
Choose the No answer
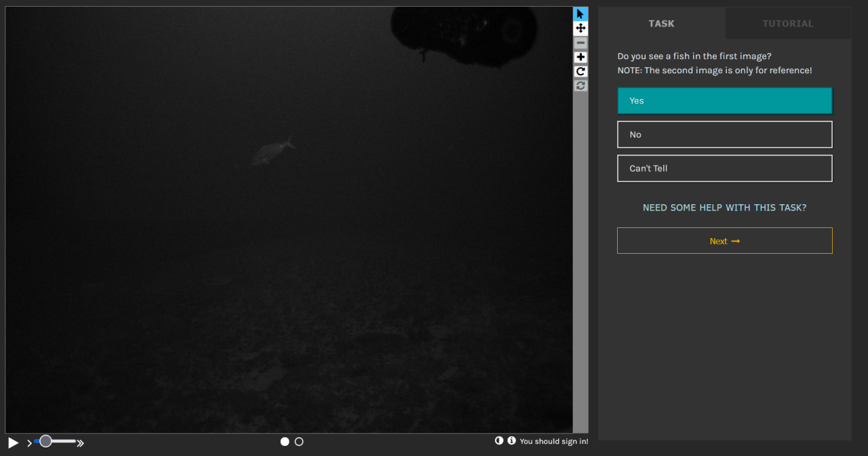724,134
